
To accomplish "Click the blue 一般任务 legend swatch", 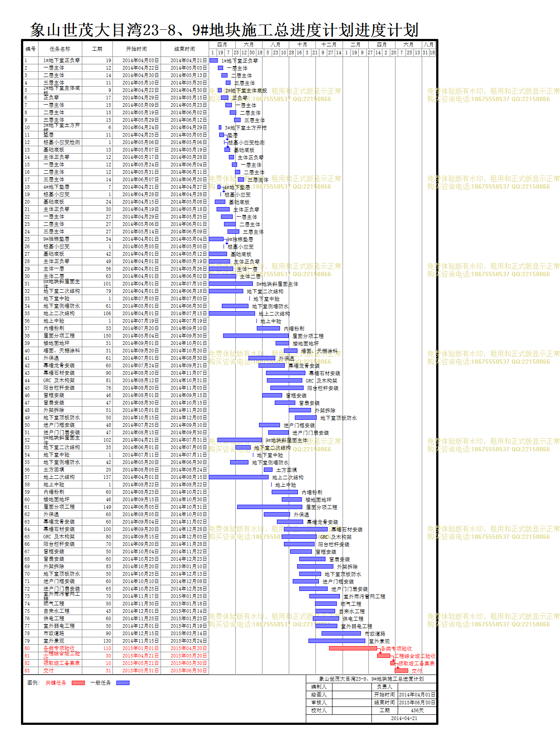I will pos(123,683).
